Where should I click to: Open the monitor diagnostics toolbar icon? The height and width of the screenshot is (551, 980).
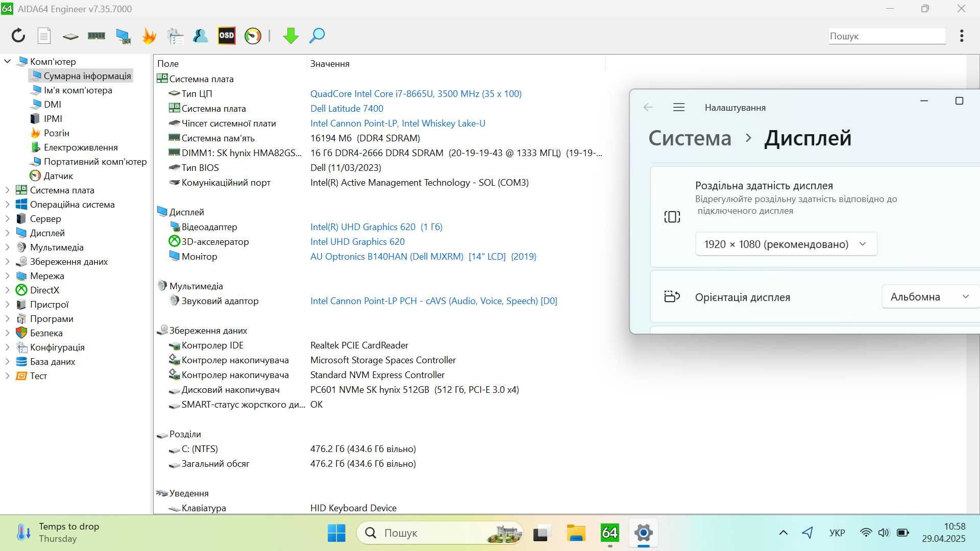(123, 36)
